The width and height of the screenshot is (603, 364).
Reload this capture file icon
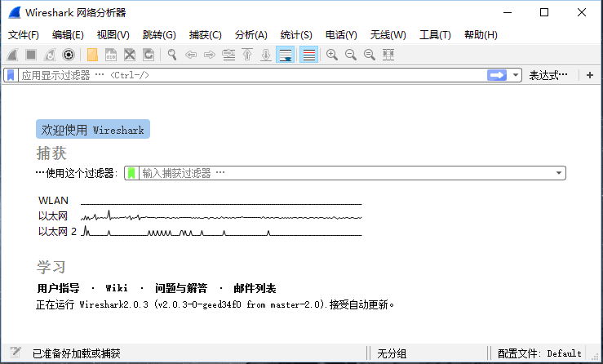click(149, 55)
